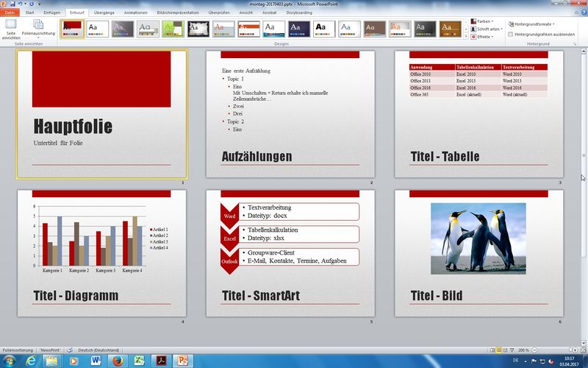This screenshot has width=588, height=368.
Task: Click the Undo arrow icon
Action: pyautogui.click(x=21, y=4)
